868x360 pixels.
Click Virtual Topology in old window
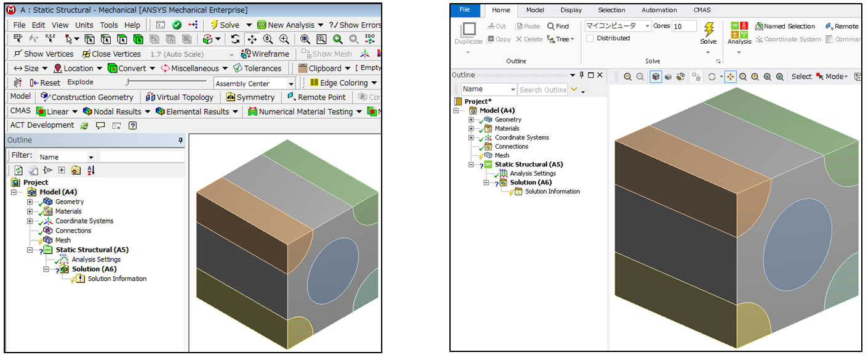(x=180, y=97)
